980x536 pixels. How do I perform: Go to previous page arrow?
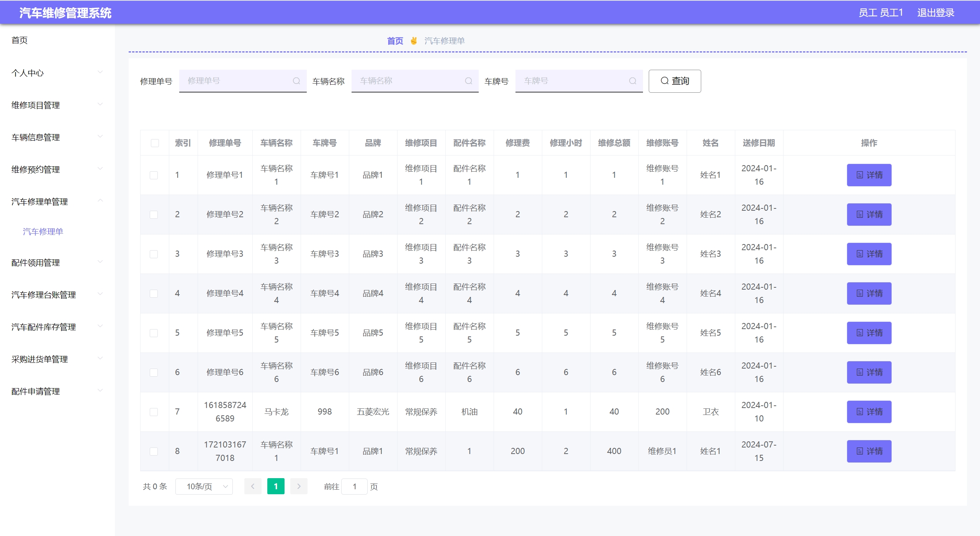(253, 486)
